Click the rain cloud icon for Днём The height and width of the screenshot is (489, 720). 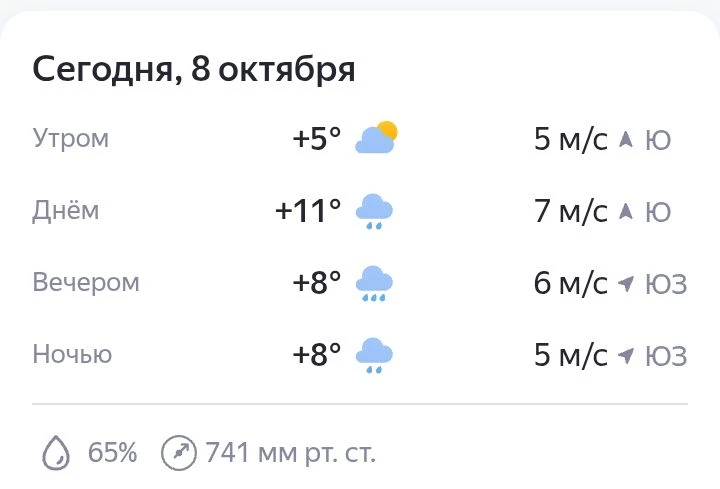(x=374, y=211)
